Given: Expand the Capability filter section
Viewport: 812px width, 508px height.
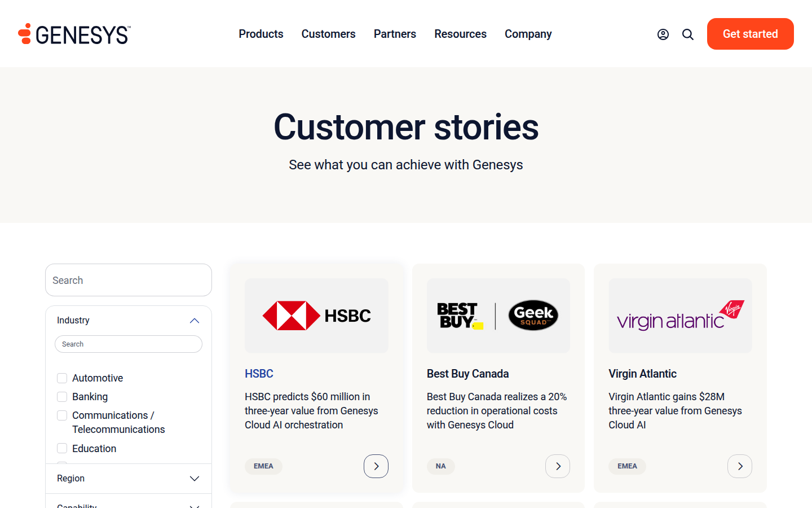Looking at the screenshot, I should pyautogui.click(x=195, y=505).
